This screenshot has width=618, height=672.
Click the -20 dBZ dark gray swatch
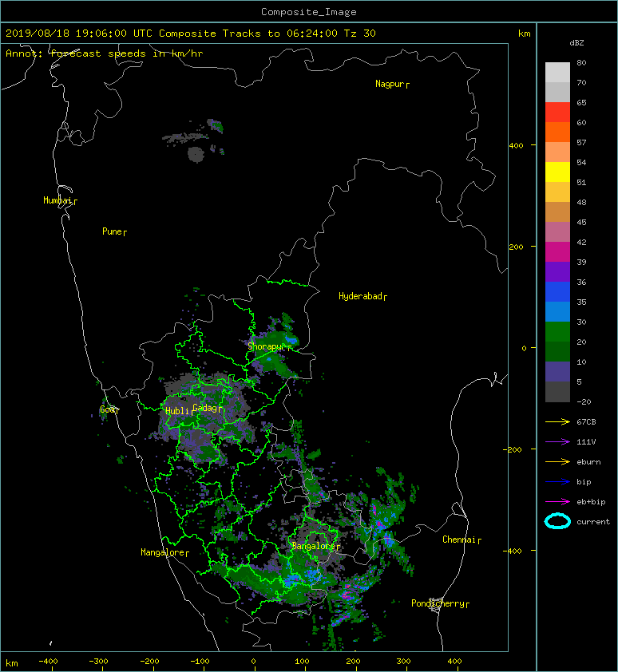557,392
